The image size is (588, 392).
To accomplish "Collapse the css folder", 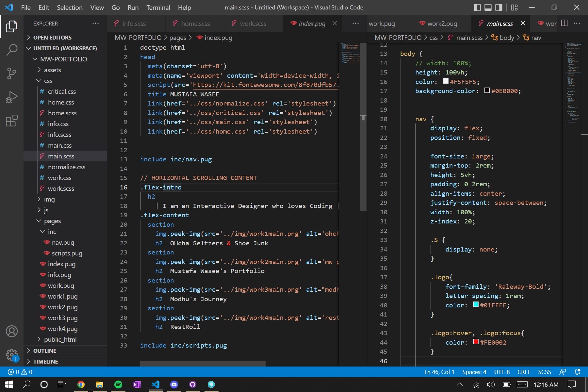I will 65,81.
